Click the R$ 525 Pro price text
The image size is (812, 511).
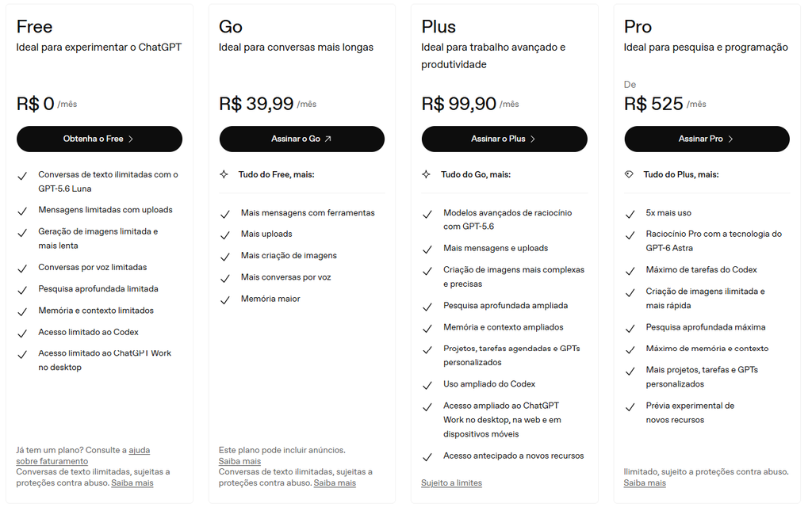point(653,104)
